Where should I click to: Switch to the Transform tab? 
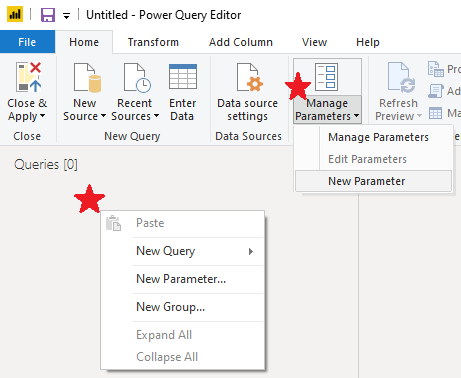(153, 42)
